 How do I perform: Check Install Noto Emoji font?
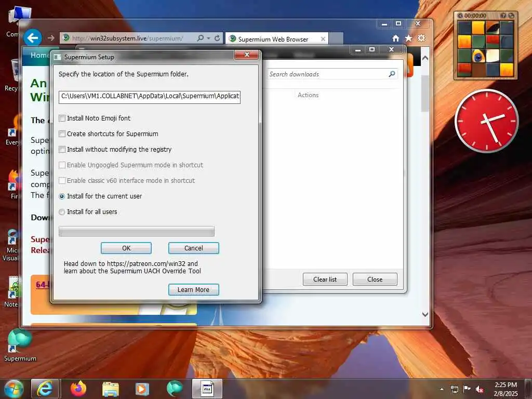point(62,118)
